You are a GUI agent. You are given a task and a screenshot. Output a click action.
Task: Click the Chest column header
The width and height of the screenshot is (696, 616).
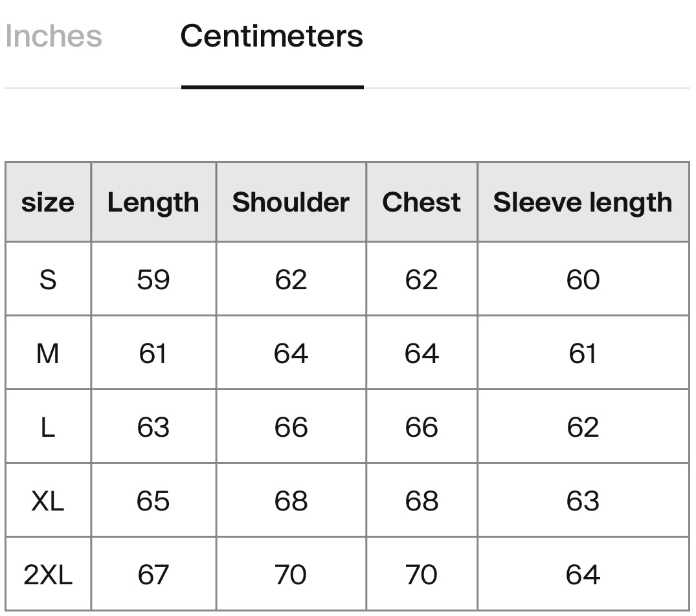421,203
